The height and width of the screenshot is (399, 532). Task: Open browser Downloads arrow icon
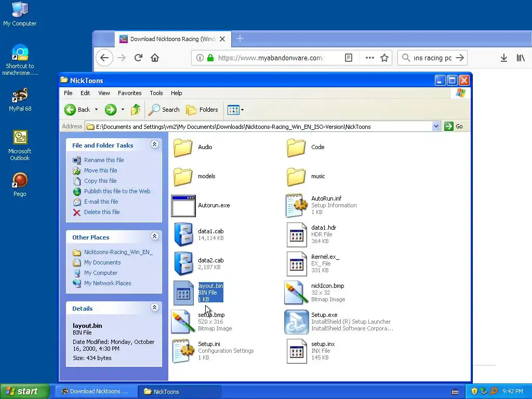click(x=504, y=58)
